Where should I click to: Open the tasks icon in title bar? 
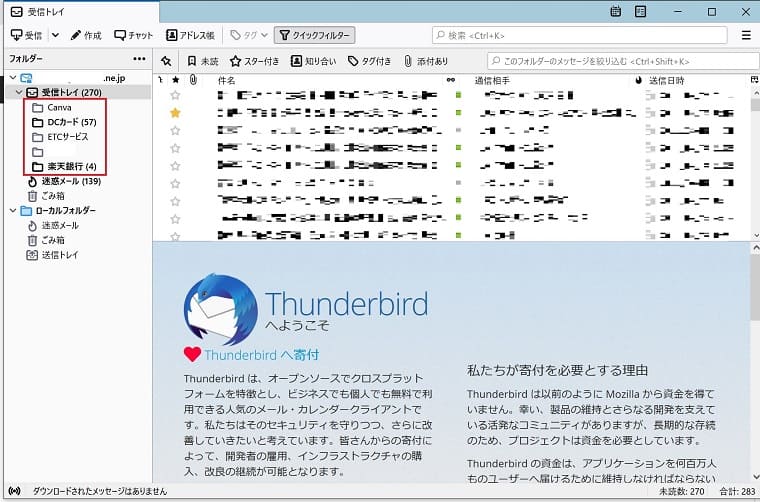coord(640,12)
